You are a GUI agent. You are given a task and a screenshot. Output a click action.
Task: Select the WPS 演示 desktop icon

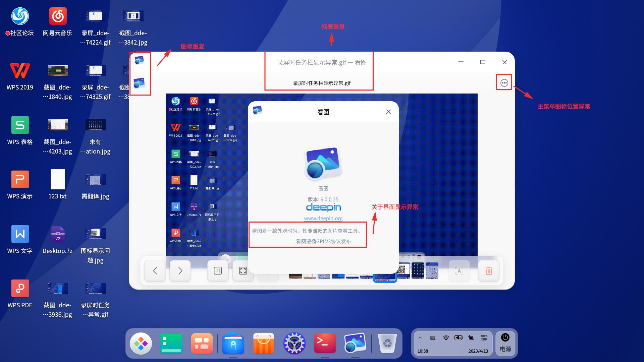pos(20,185)
